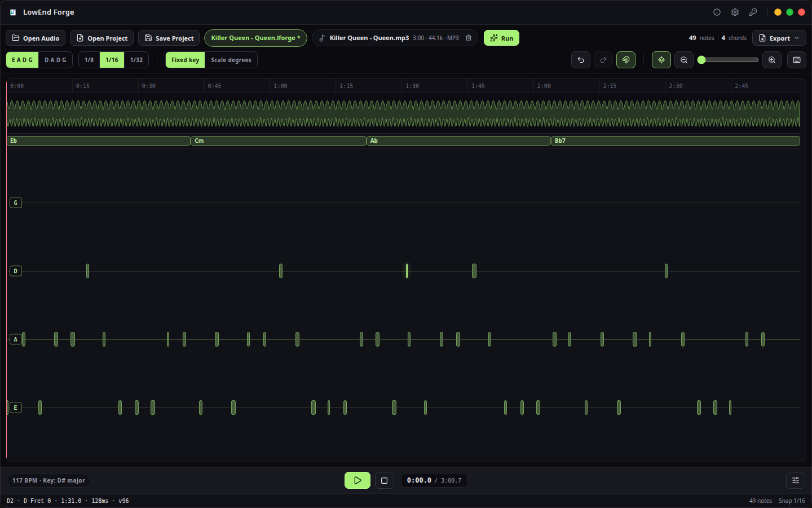The image size is (812, 508).
Task: Click the 49 notes counter in toolbar
Action: (701, 38)
